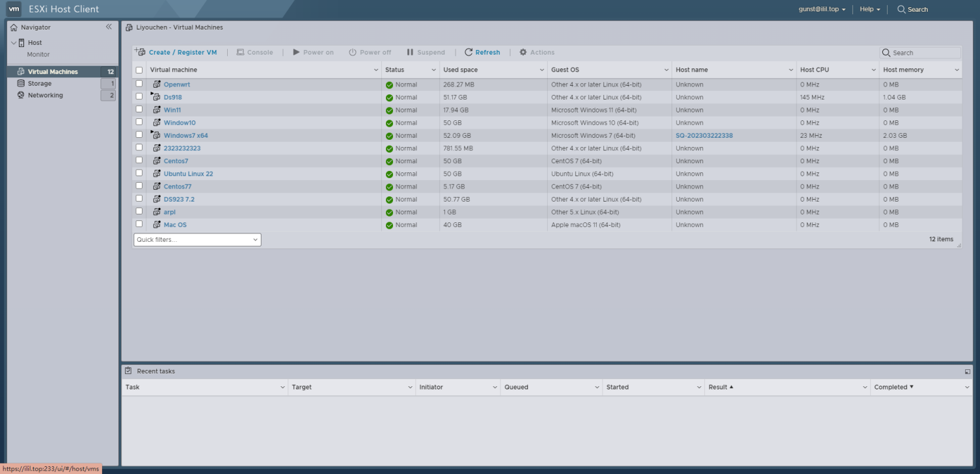Sort Recent tasks by Result column
980x474 pixels.
point(721,387)
